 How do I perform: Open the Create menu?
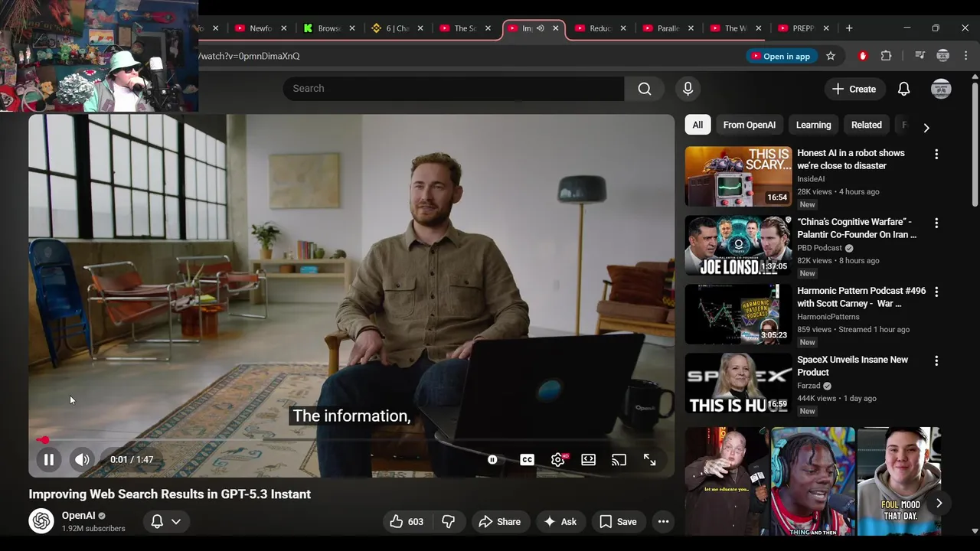point(854,89)
